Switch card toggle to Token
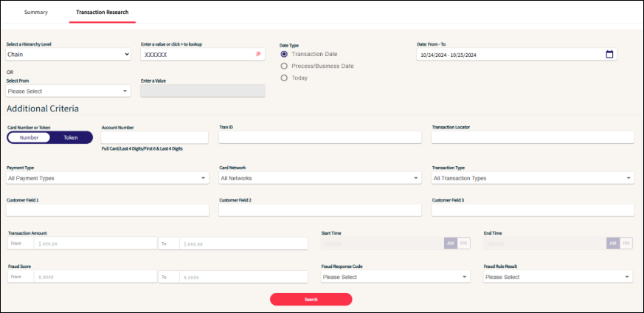 (71, 137)
